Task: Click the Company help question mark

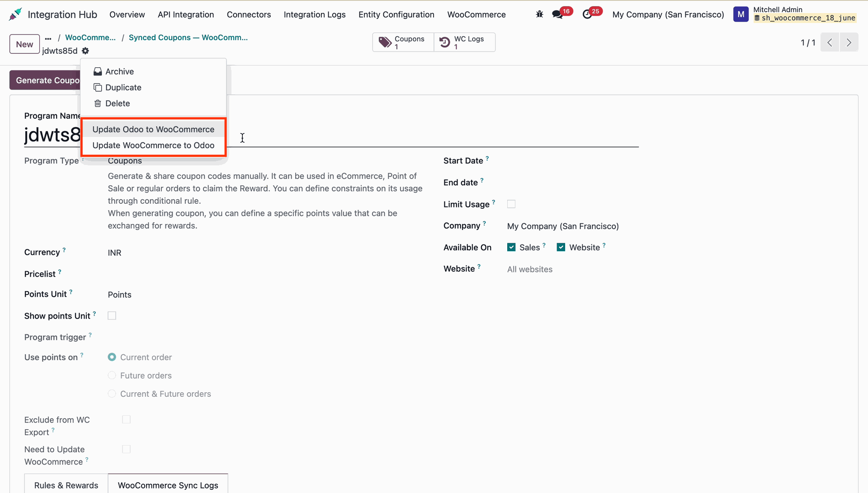Action: pyautogui.click(x=485, y=223)
